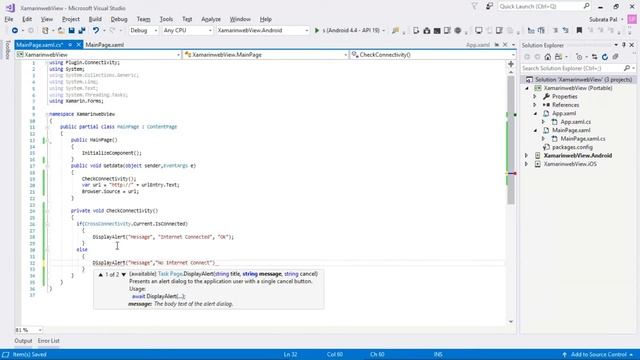
Task: Select App.xaml.cs in Solution Explorer
Action: (576, 122)
